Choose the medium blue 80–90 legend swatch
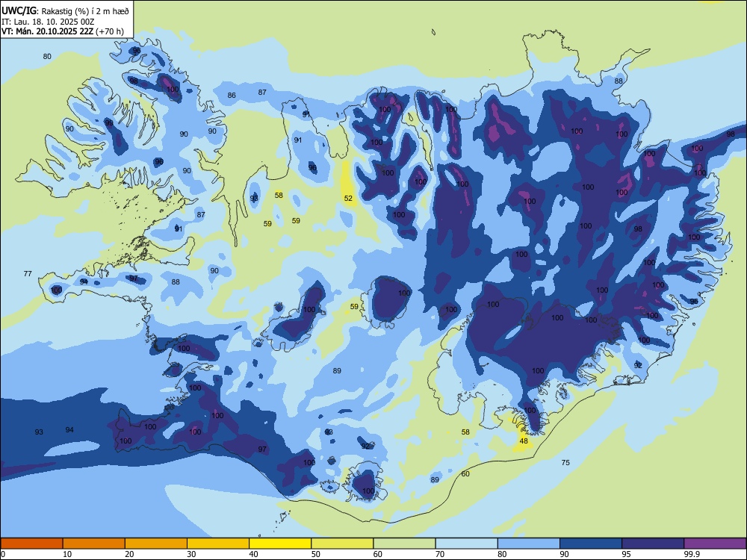This screenshot has width=747, height=560. [529, 544]
